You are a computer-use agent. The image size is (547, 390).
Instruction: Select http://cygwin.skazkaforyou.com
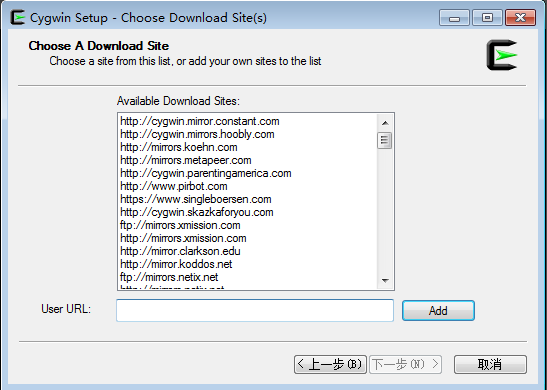pyautogui.click(x=197, y=212)
